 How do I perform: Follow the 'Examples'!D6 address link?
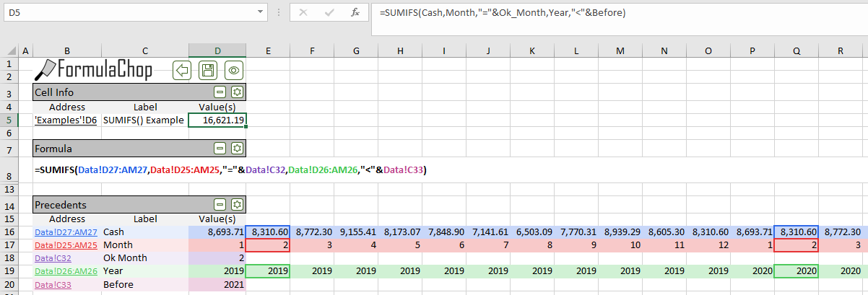point(66,120)
